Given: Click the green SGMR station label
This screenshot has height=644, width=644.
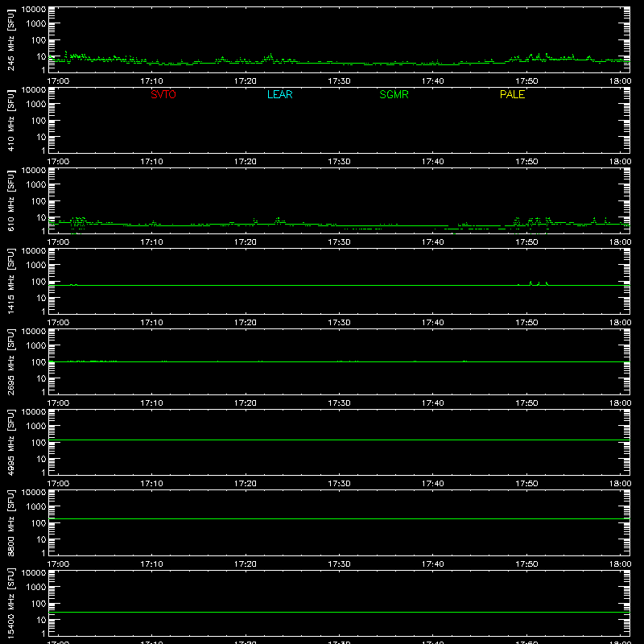Looking at the screenshot, I should pyautogui.click(x=394, y=94).
